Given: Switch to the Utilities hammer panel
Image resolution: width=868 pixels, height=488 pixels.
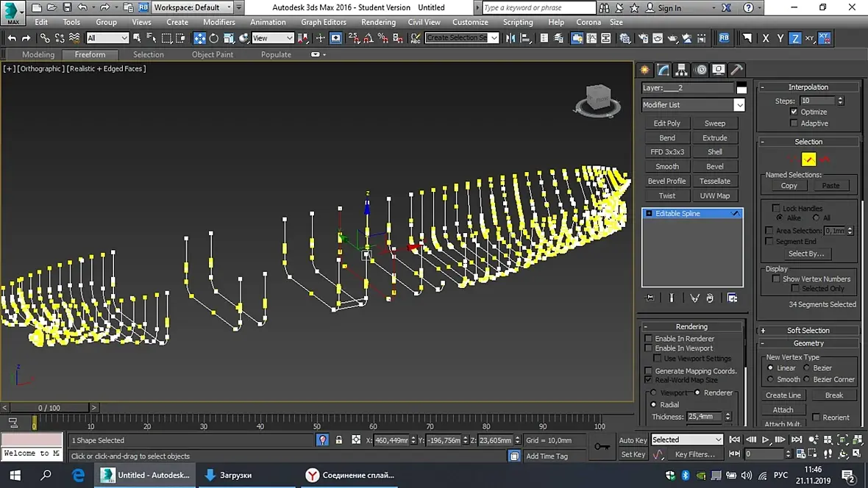Looking at the screenshot, I should click(x=736, y=70).
